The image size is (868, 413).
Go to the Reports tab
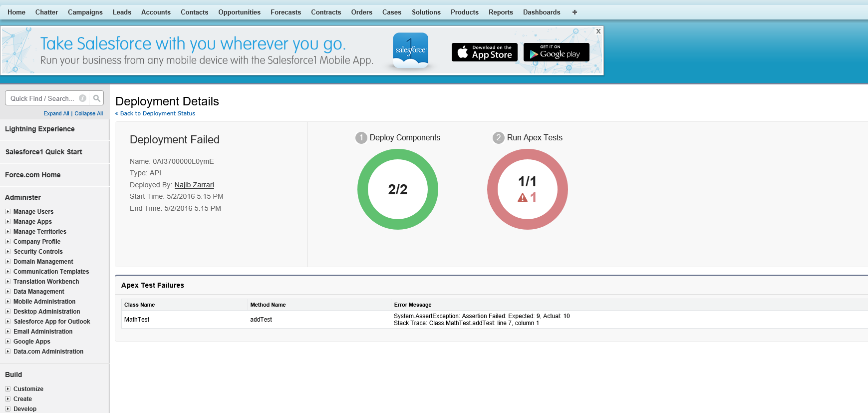coord(501,12)
